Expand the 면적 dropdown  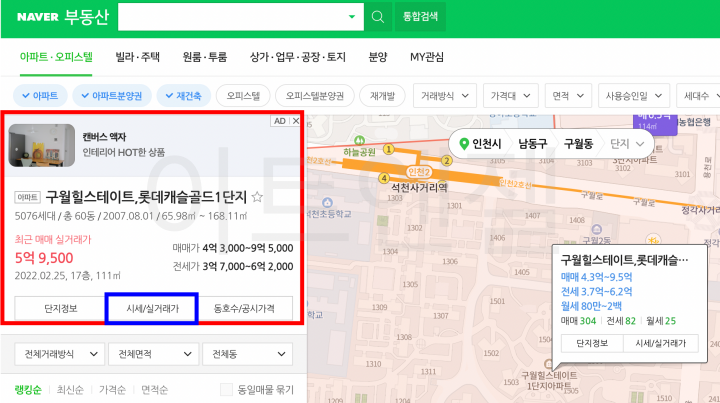pos(568,96)
